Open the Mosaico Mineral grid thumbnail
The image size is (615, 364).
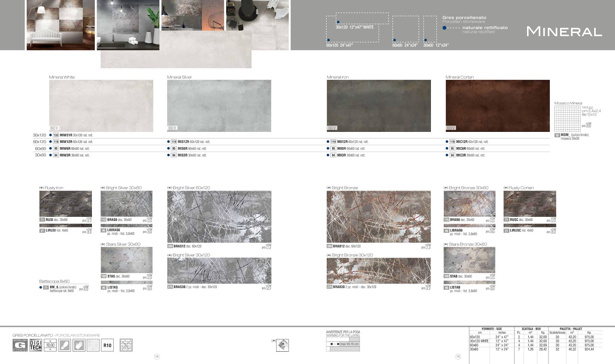(567, 119)
